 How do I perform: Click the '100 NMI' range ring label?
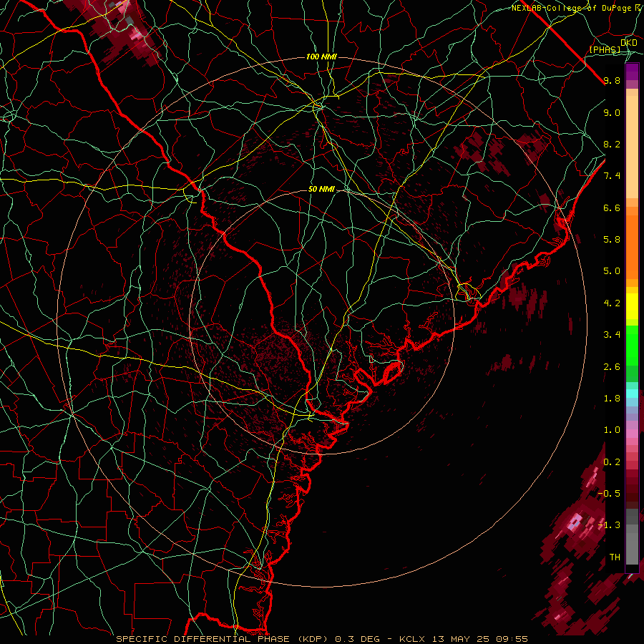click(321, 57)
